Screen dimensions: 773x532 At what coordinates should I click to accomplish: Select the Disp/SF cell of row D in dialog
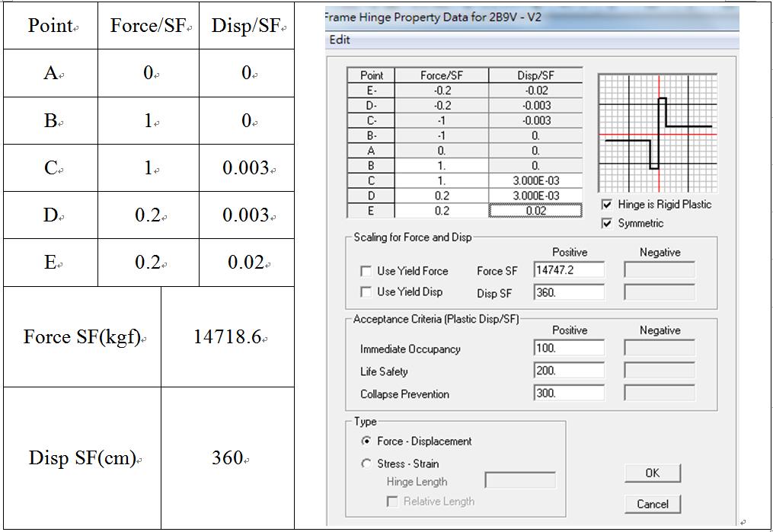tap(535, 196)
